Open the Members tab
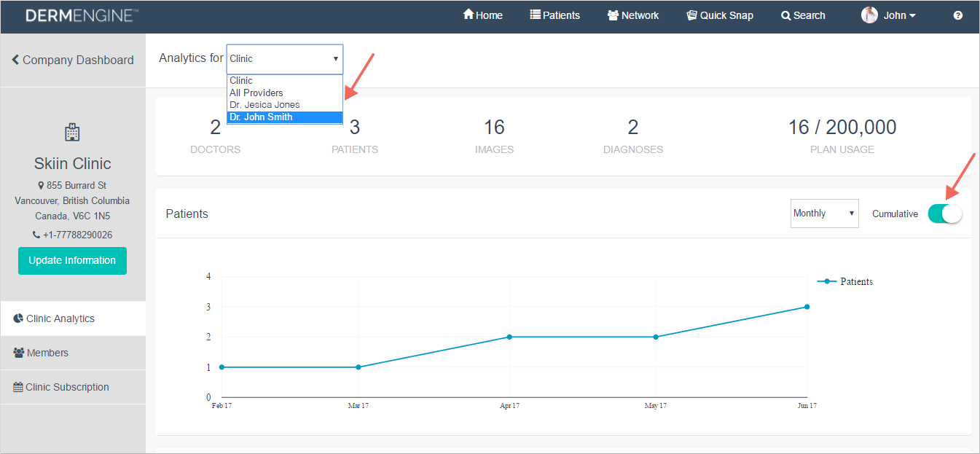The width and height of the screenshot is (980, 454). 47,353
